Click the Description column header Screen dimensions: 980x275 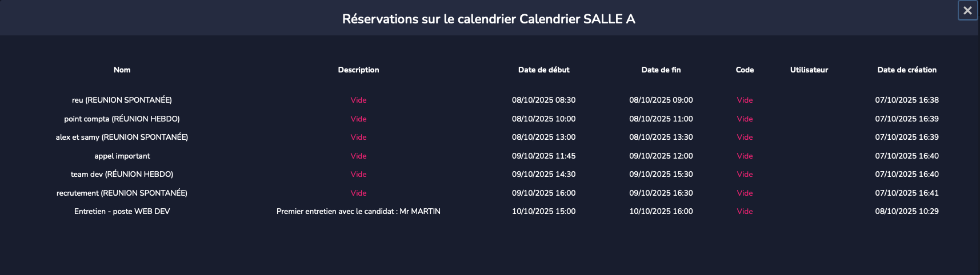[358, 70]
